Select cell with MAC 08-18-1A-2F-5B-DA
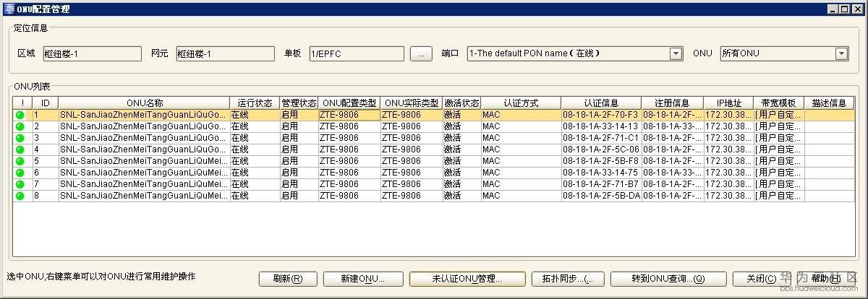The height and width of the screenshot is (299, 868). (x=601, y=196)
